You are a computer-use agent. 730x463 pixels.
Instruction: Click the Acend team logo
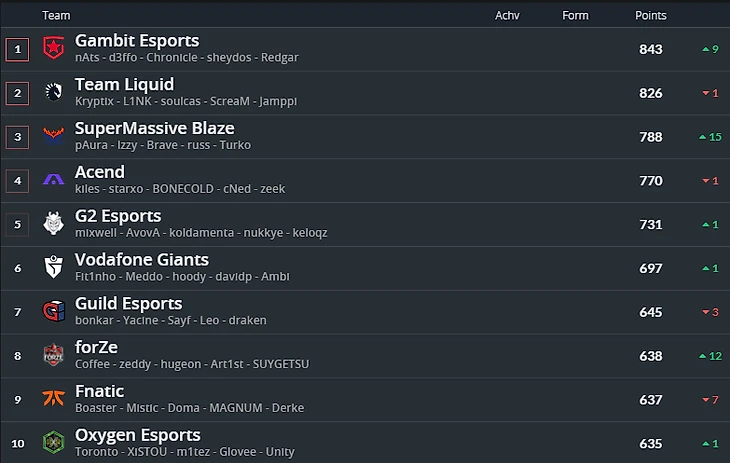[x=53, y=181]
